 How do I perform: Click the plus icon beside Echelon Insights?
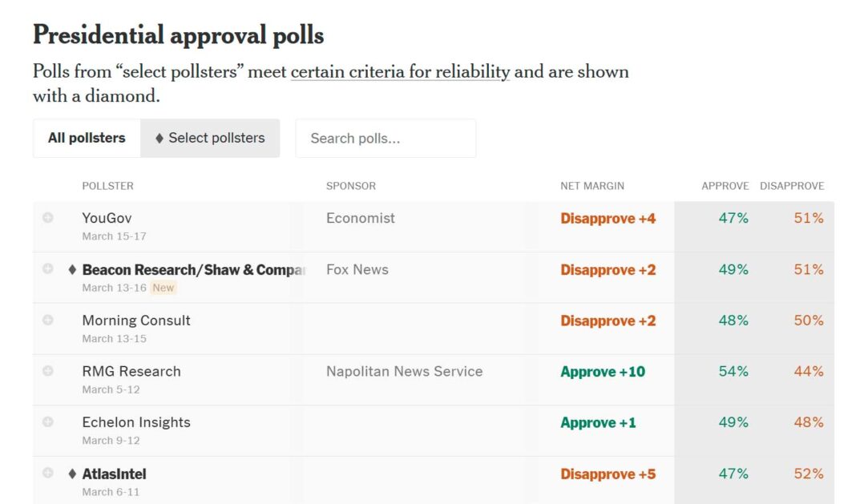point(48,422)
